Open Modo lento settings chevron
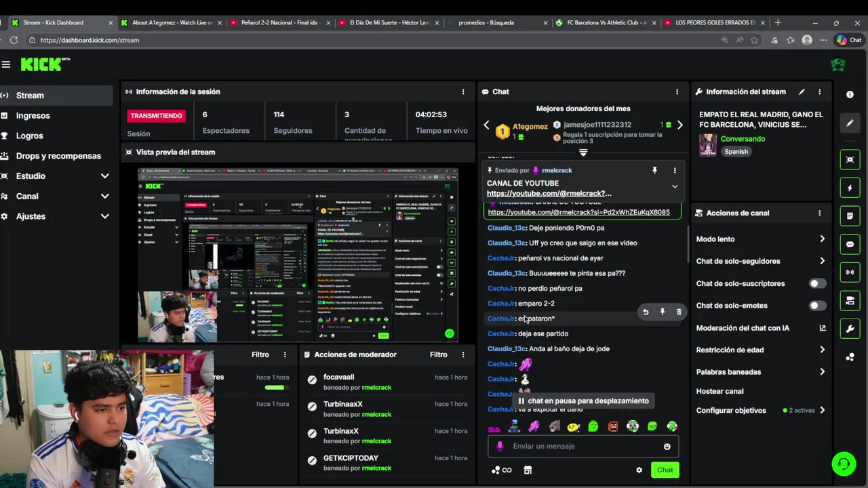868x488 pixels. tap(822, 239)
